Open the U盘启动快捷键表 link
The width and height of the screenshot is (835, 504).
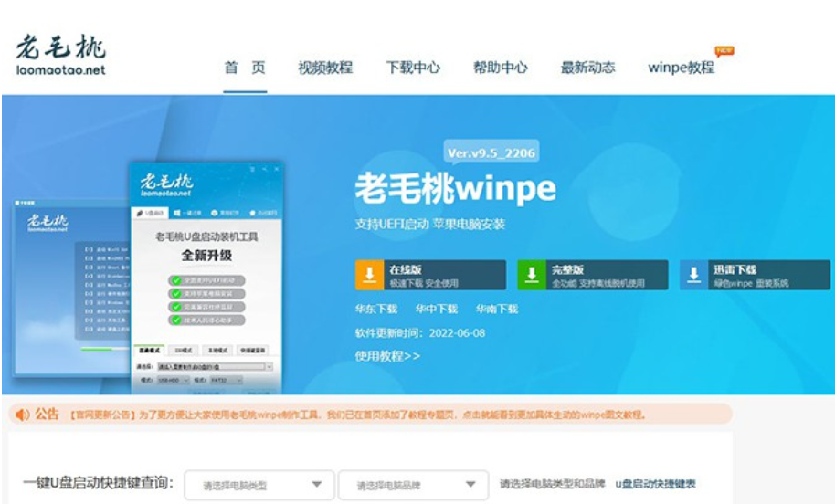(656, 484)
